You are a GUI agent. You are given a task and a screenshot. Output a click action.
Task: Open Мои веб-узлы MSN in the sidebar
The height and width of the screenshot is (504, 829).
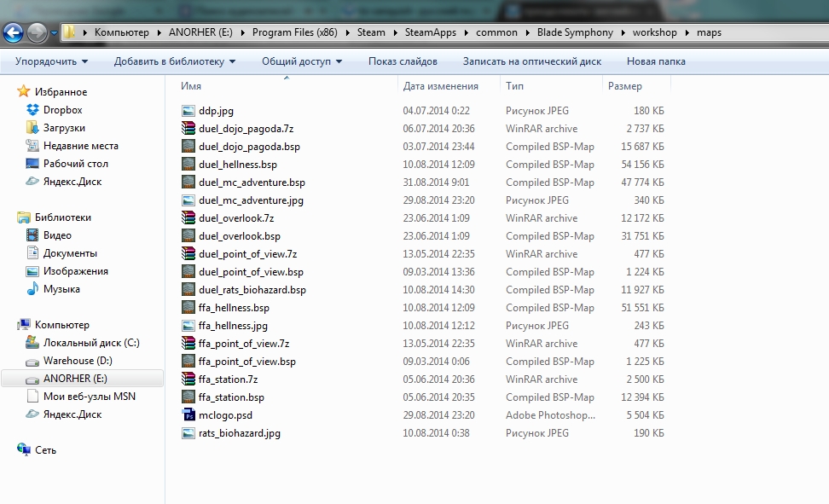90,397
